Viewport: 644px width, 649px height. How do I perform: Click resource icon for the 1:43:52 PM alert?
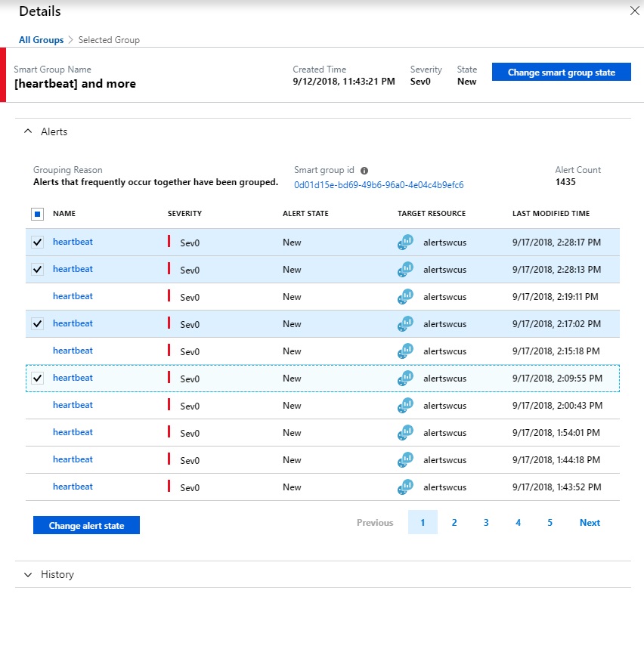coord(406,487)
